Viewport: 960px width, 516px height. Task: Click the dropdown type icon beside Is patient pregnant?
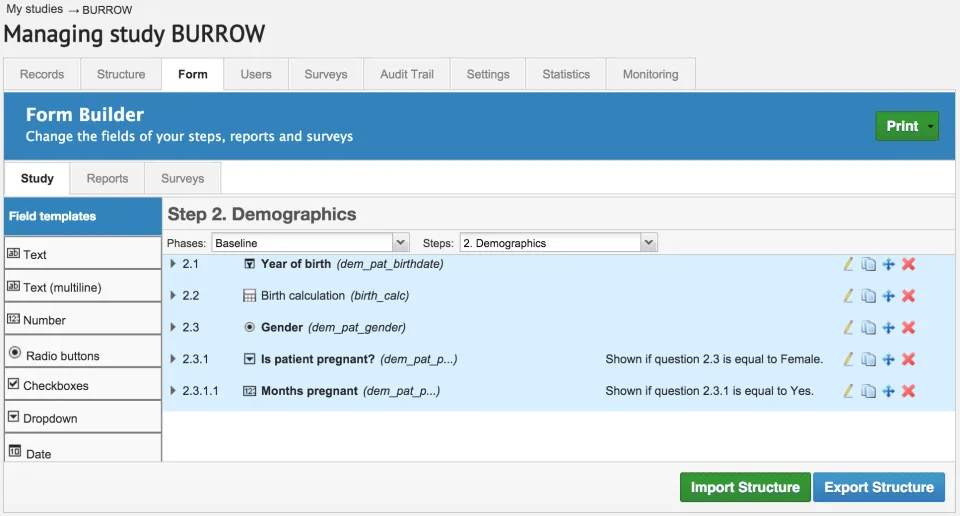pyautogui.click(x=249, y=359)
